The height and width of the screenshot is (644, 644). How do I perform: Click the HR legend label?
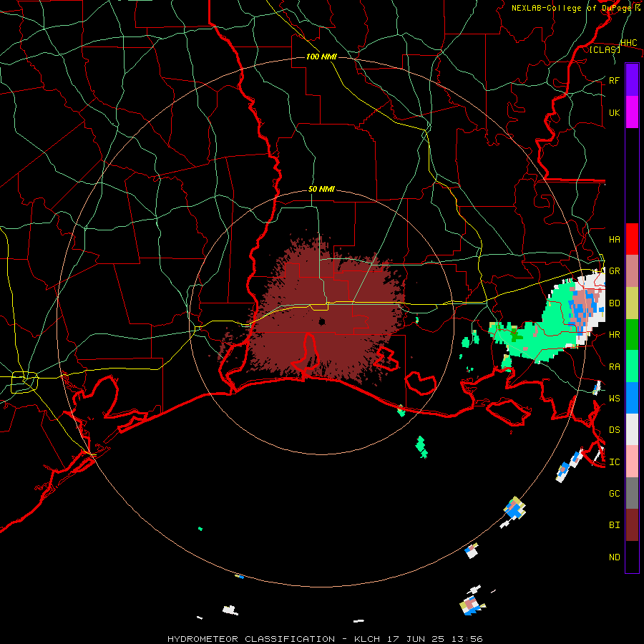(x=614, y=335)
